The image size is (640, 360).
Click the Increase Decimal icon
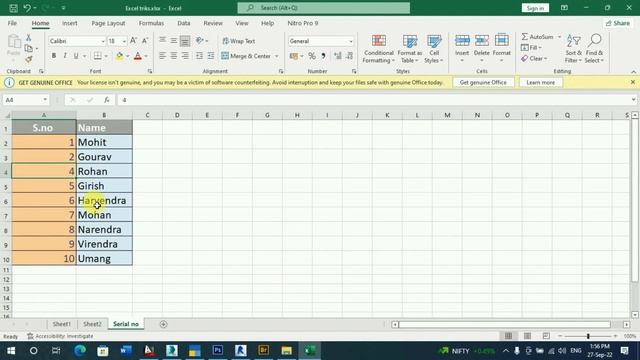pos(338,56)
